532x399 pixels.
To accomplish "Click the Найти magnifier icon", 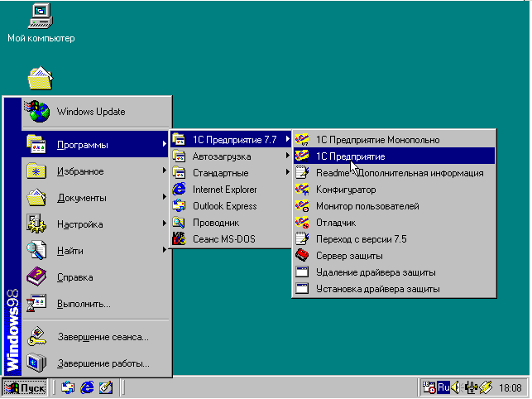I will [36, 251].
